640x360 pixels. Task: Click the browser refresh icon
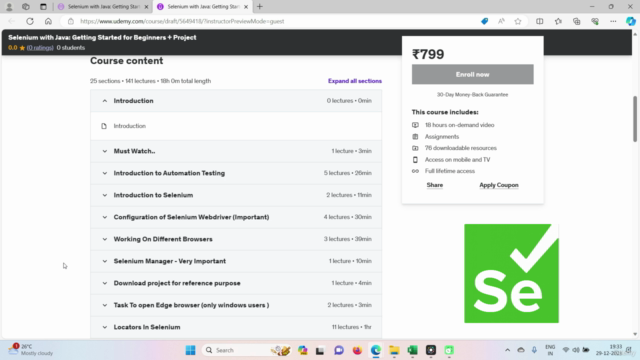tap(30, 21)
